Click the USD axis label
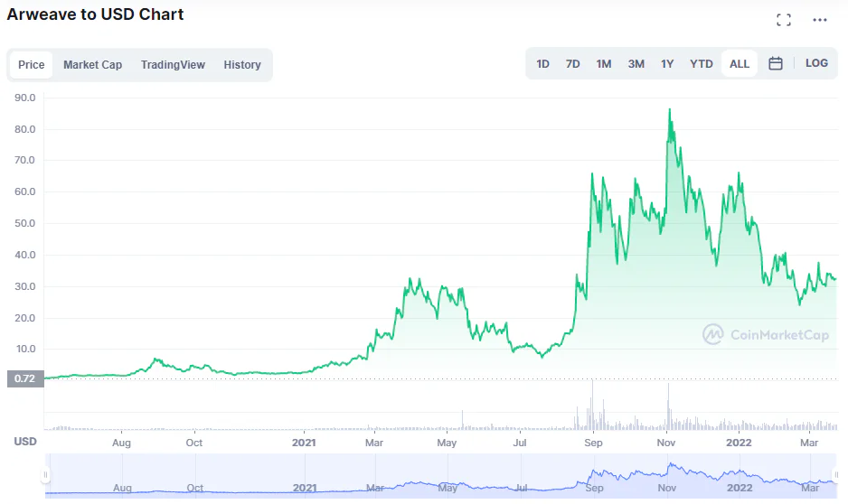 click(25, 442)
